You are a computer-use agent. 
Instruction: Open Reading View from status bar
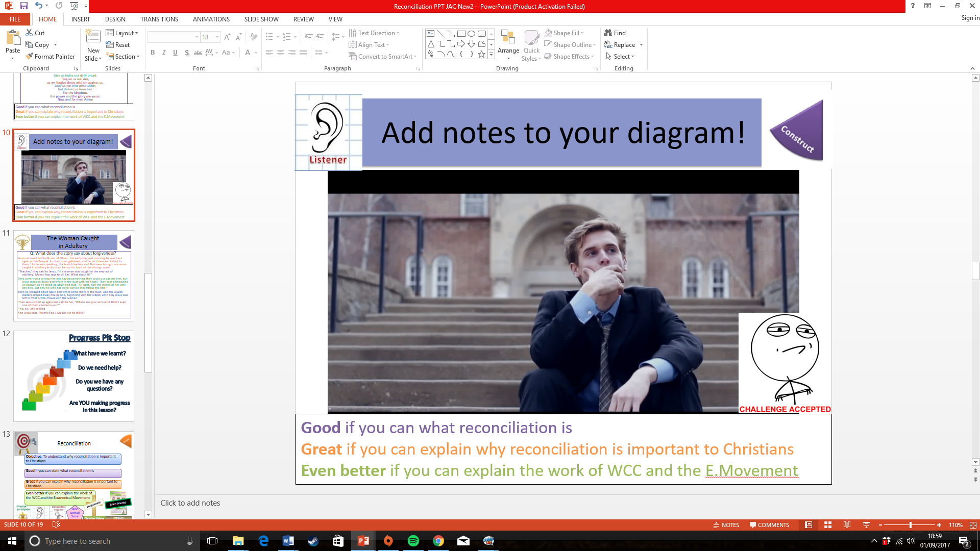[847, 525]
